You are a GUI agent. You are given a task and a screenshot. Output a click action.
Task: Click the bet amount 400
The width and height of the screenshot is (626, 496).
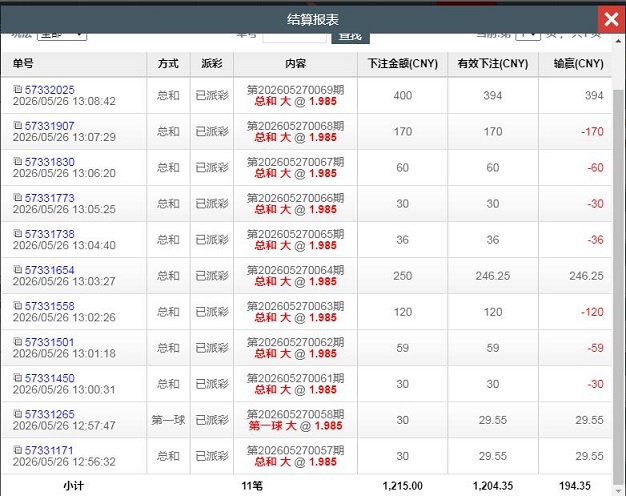click(x=402, y=95)
